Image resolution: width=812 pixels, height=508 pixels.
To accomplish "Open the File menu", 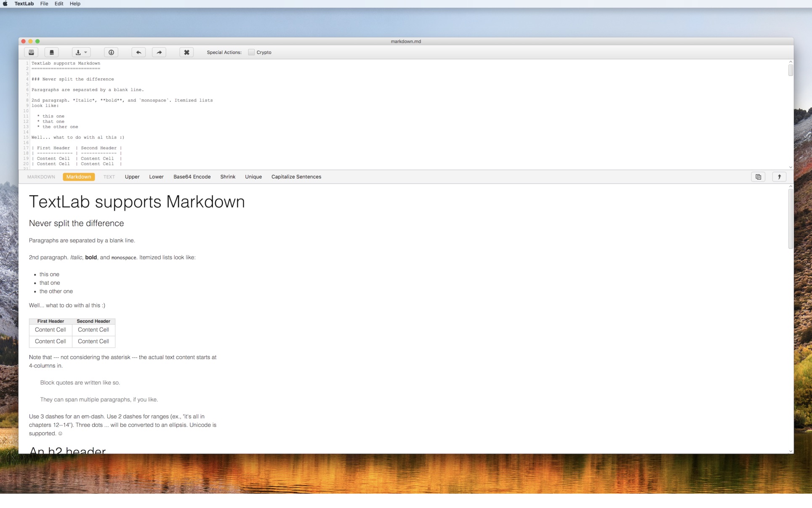I will pos(44,4).
